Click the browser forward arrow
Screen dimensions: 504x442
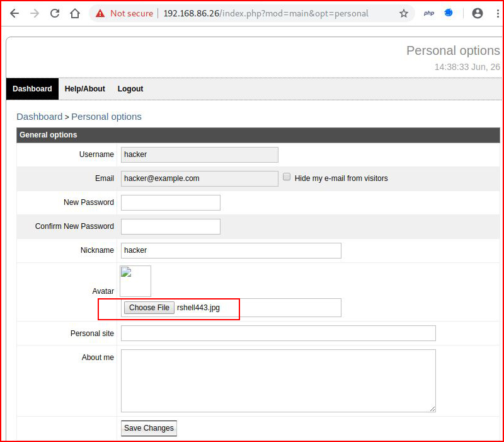[35, 13]
